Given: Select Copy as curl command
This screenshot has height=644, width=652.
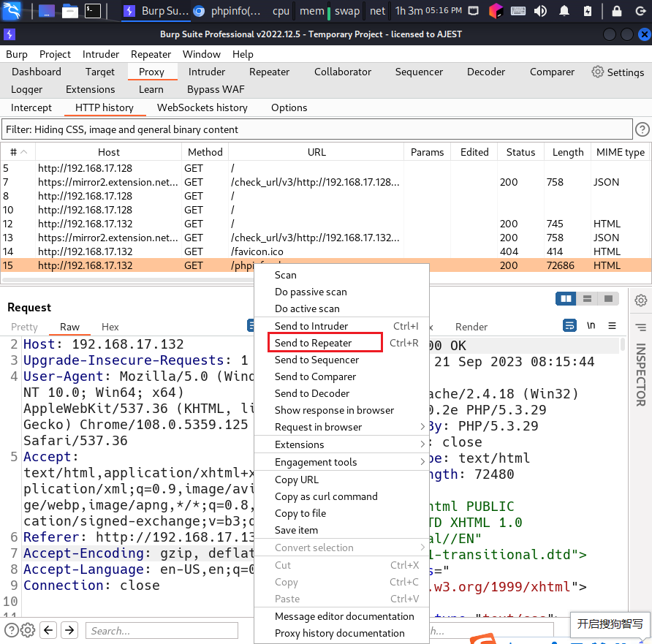Looking at the screenshot, I should (341, 496).
